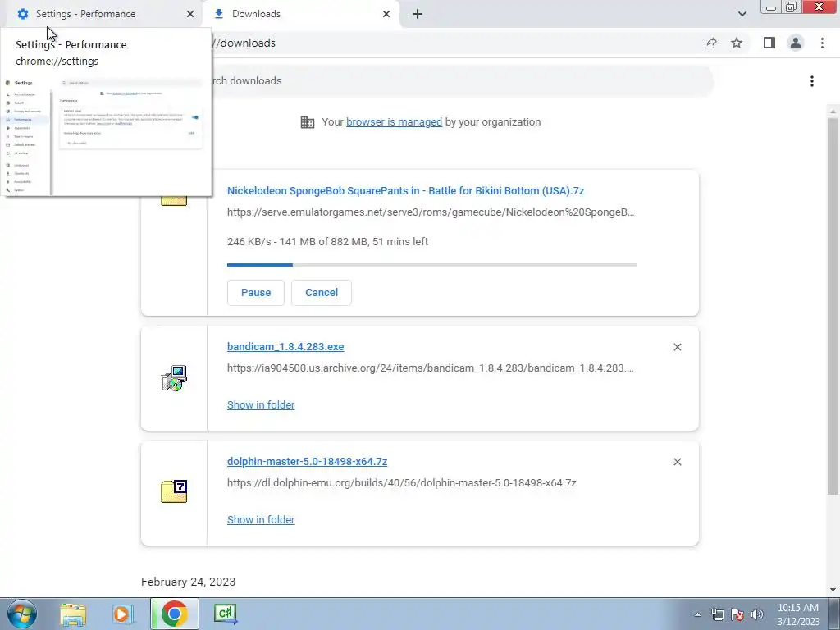Open the downloads page more actions menu
Viewport: 840px width, 630px height.
(x=812, y=81)
